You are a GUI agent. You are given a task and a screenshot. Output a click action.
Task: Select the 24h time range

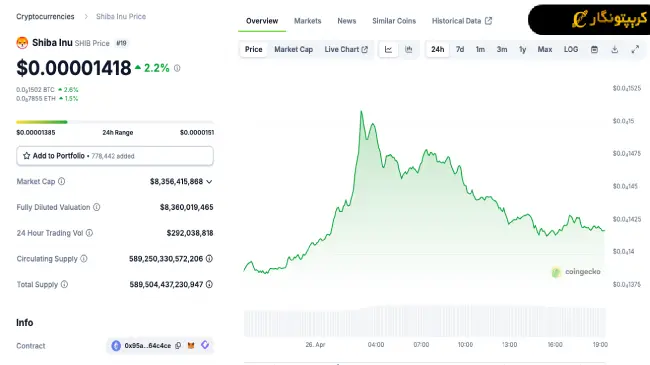437,49
